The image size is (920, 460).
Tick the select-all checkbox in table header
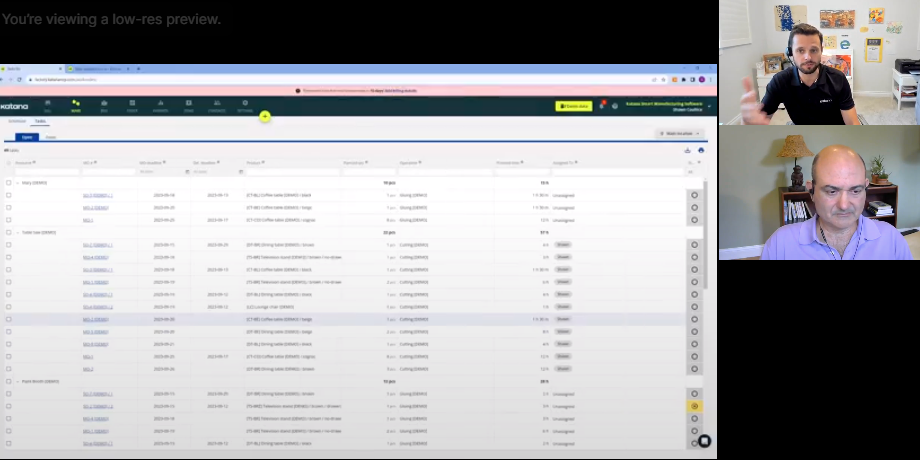point(8,163)
